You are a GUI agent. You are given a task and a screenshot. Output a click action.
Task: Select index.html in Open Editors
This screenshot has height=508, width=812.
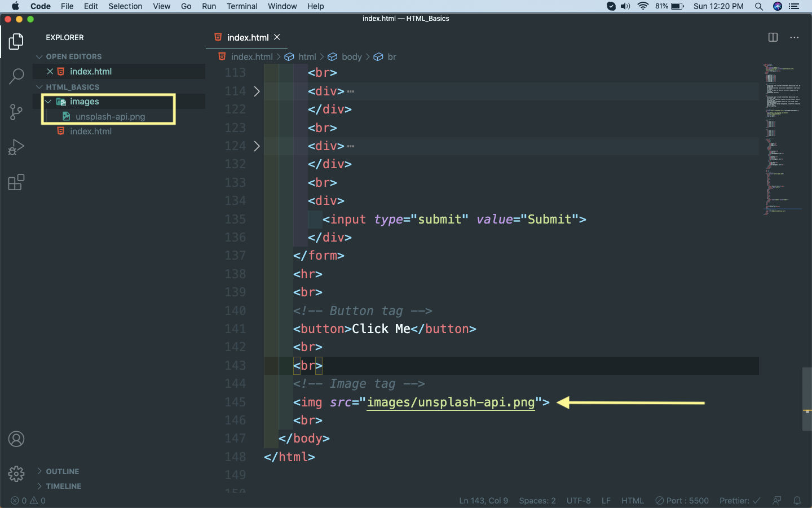91,72
